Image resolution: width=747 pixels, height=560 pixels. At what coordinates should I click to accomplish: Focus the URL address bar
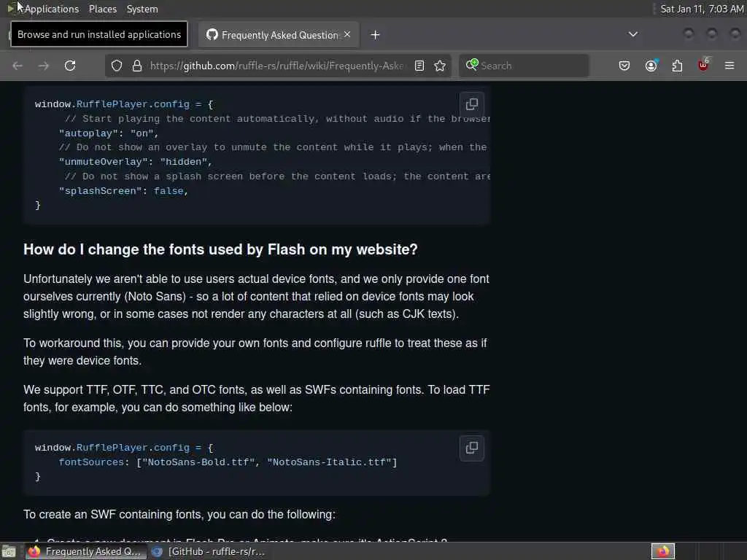(x=276, y=66)
